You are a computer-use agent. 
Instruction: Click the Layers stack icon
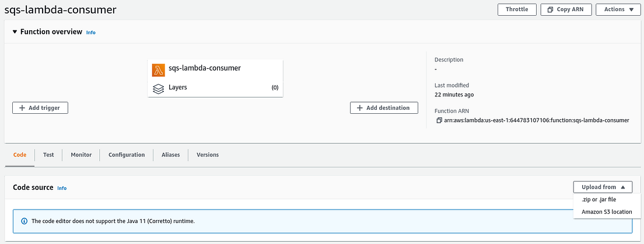158,89
